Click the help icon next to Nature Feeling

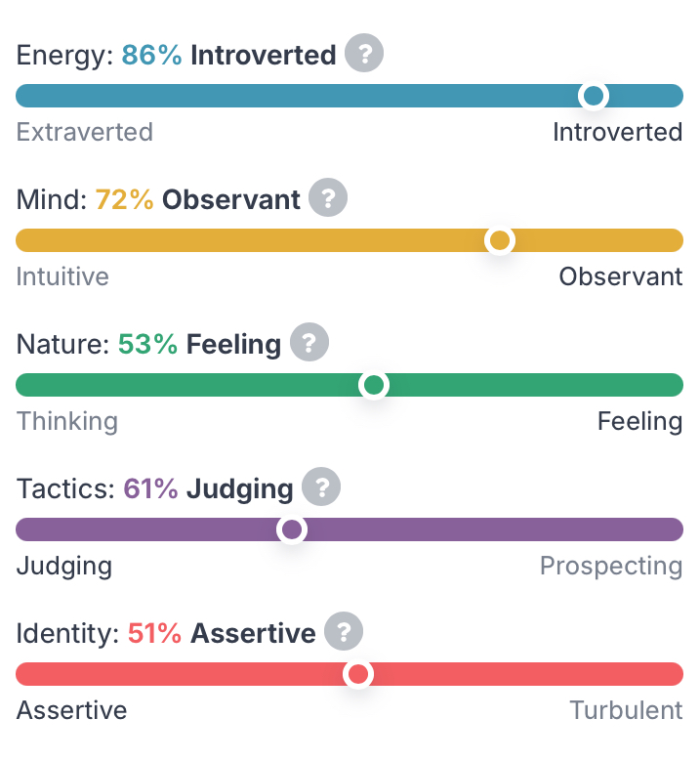click(309, 343)
